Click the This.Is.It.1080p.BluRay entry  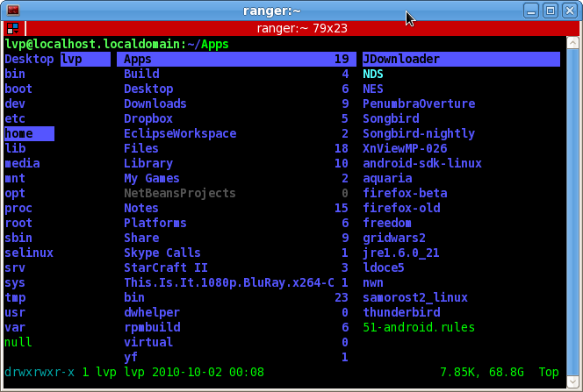228,282
